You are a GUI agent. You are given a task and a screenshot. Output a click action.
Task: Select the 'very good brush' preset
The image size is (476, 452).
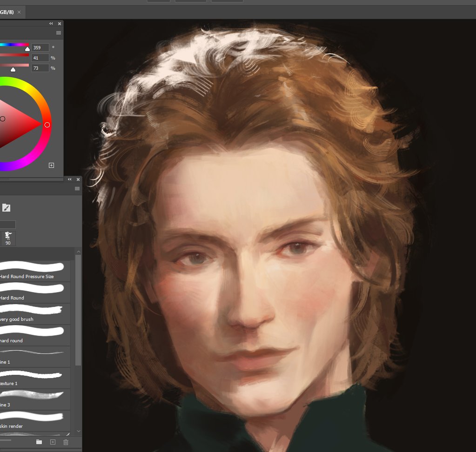[x=35, y=314]
